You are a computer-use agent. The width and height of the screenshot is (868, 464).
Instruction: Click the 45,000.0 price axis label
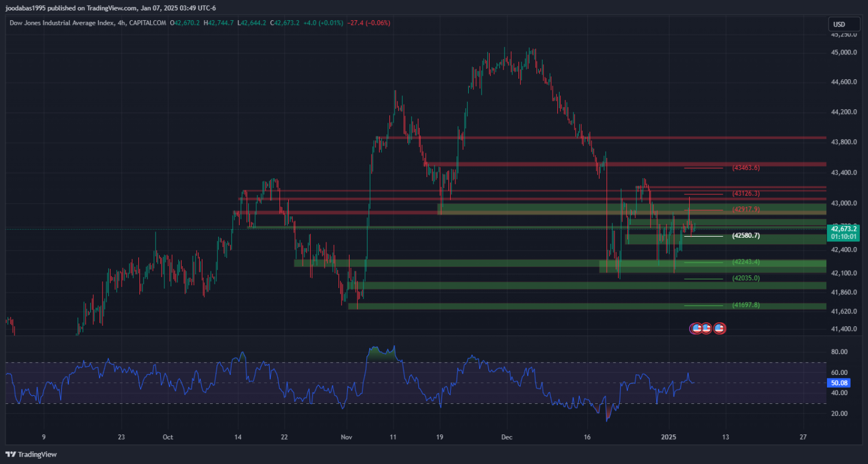[x=844, y=53]
